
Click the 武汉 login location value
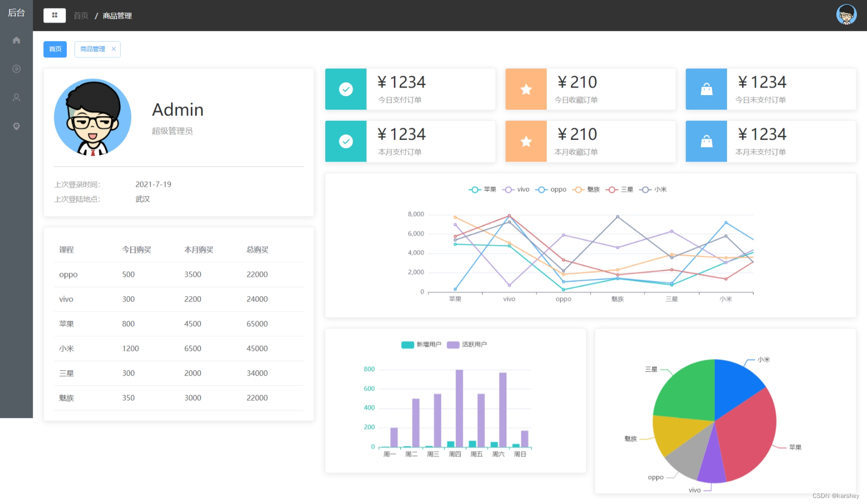click(x=143, y=199)
